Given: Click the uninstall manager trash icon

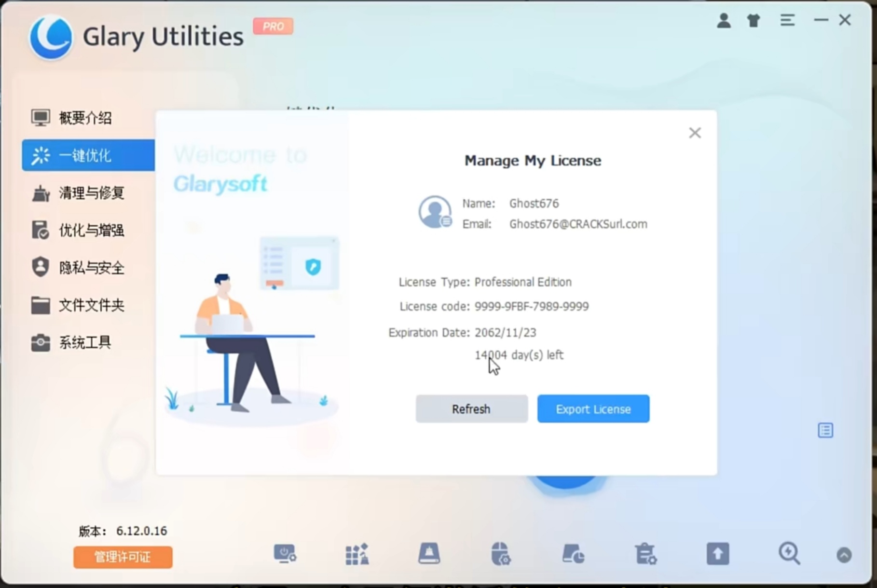Looking at the screenshot, I should 645,554.
